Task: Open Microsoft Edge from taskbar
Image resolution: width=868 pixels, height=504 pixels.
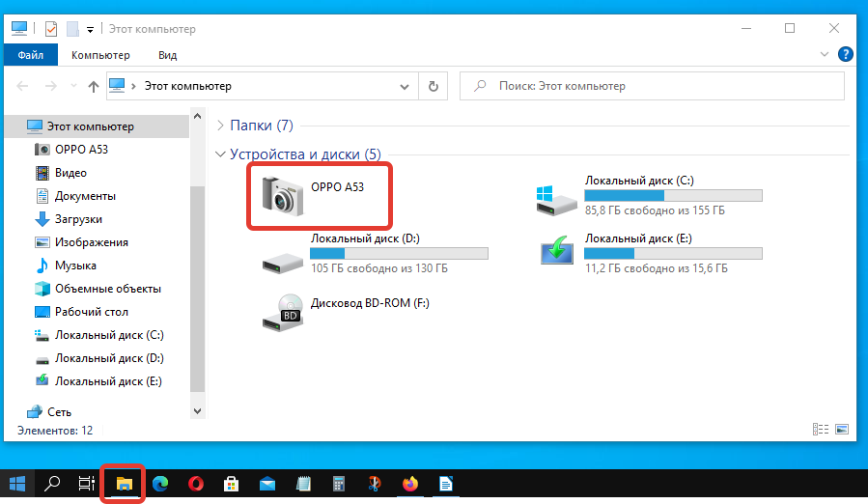Action: pos(159,485)
